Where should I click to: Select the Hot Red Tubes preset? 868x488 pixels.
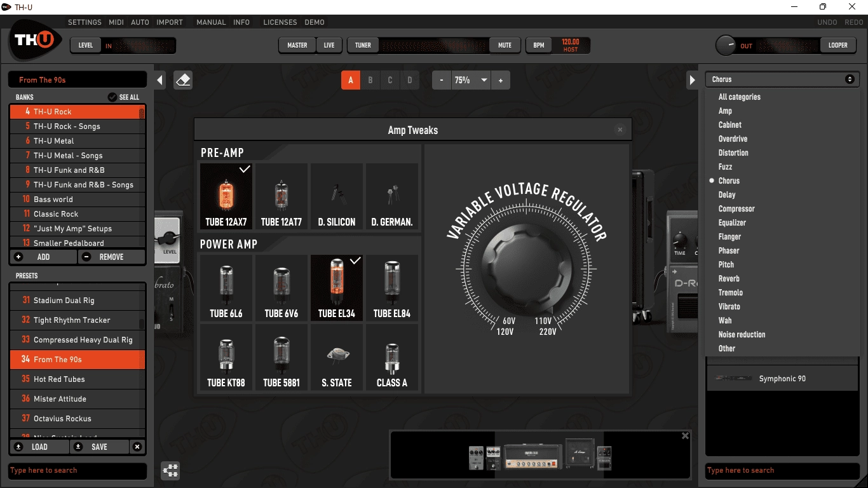(78, 379)
